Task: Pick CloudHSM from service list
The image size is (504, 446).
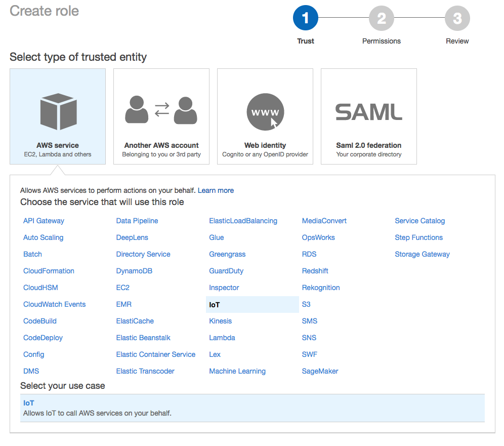Action: click(x=40, y=288)
